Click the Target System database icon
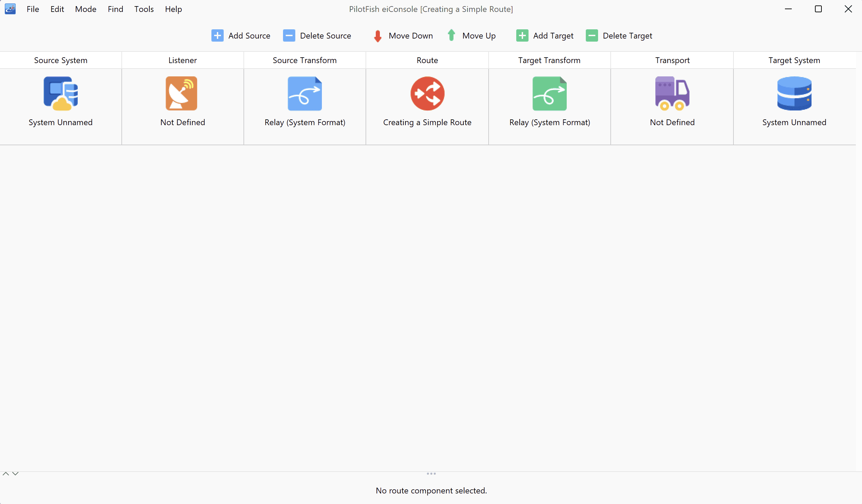This screenshot has width=862, height=504. [x=794, y=93]
